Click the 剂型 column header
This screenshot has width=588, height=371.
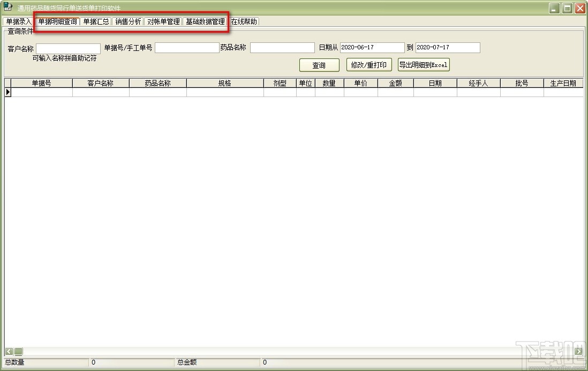pyautogui.click(x=280, y=83)
